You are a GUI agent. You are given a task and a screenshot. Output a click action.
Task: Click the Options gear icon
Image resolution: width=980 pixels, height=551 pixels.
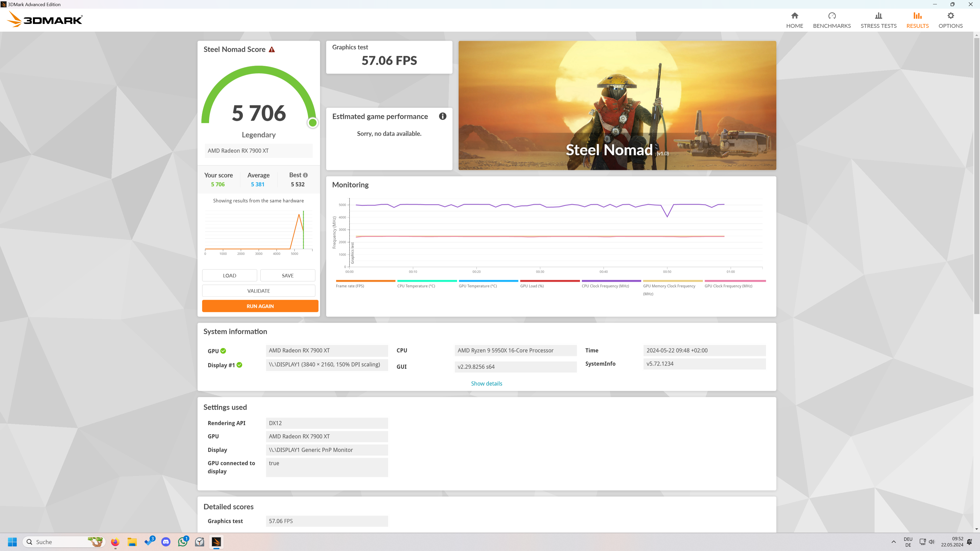[x=950, y=16]
